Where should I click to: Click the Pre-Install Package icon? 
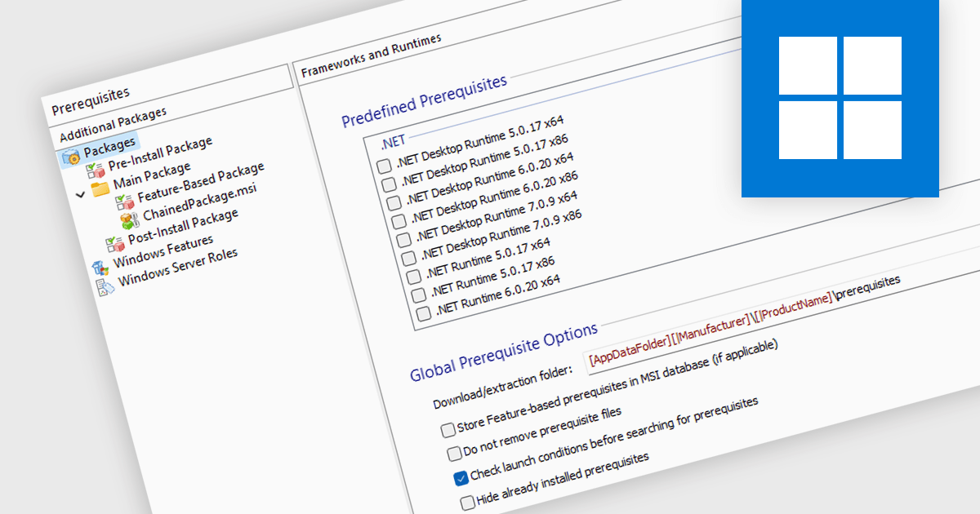(95, 171)
